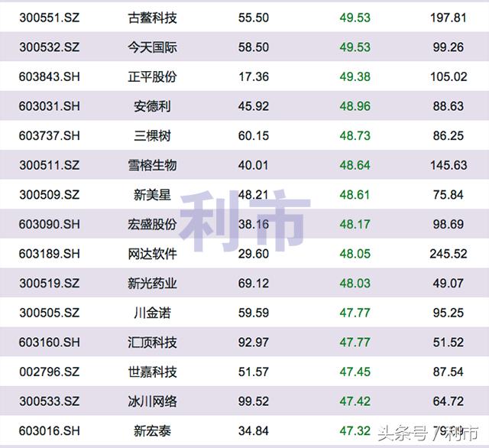Click green value 48.73
The image size is (489, 448).
(355, 136)
